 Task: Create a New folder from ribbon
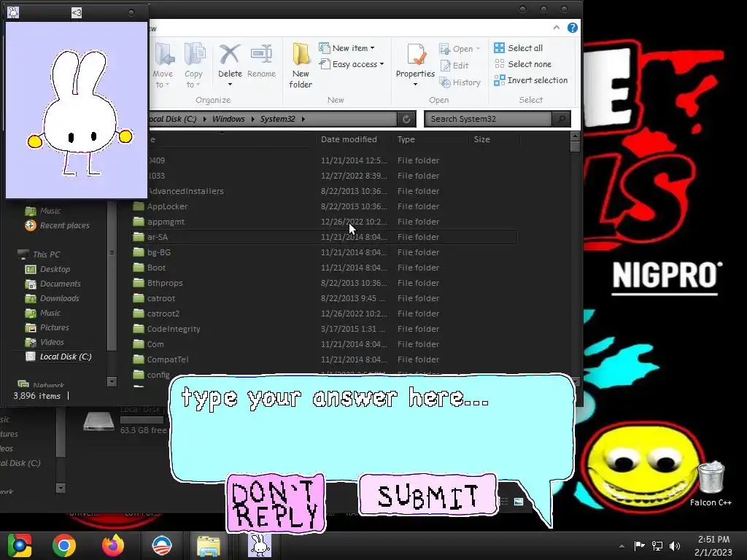(301, 65)
